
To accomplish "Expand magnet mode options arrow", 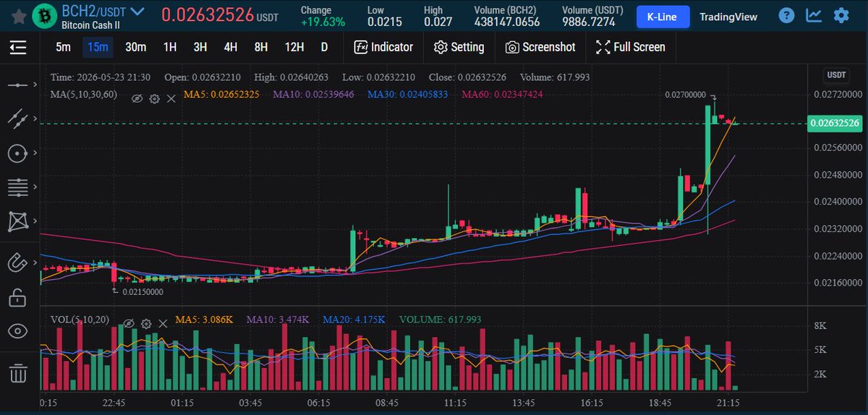I will pos(34,262).
